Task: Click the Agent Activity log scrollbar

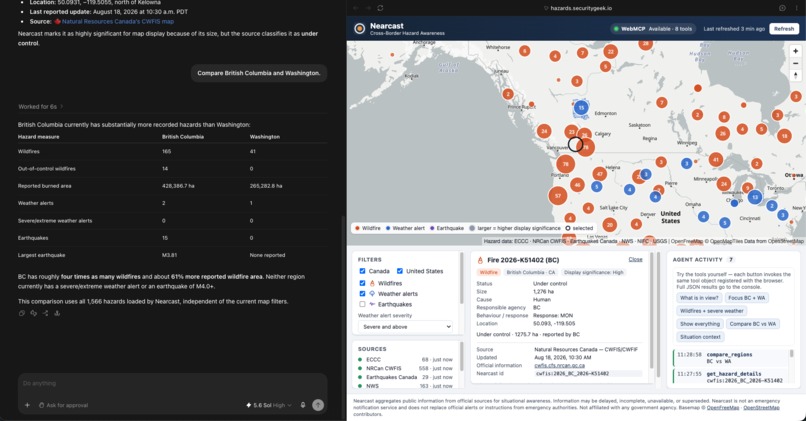Action: click(x=791, y=354)
